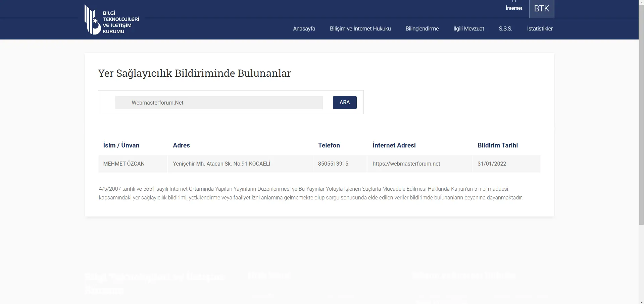Click the Bildirim Tarihi column header

click(498, 145)
